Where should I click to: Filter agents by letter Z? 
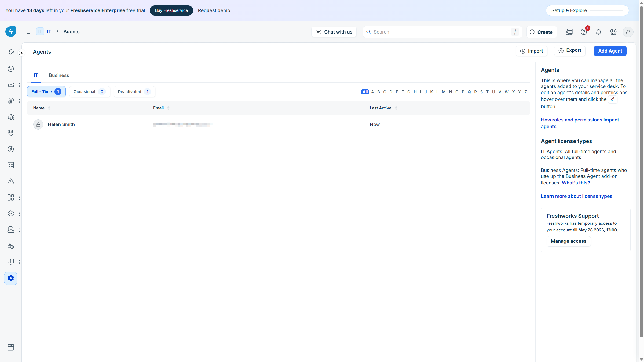(x=526, y=92)
